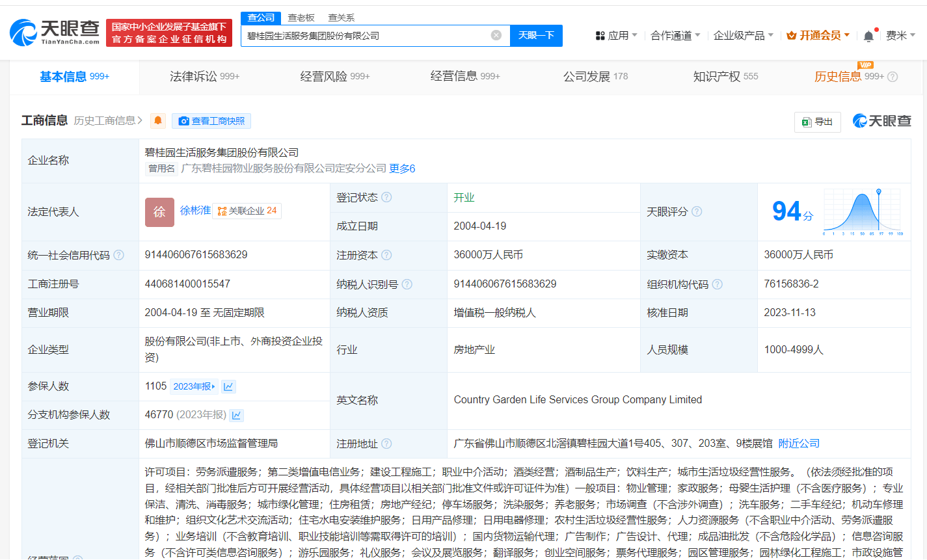
Task: Open trend chart icon beside 分支机构参保人数
Action: [237, 415]
